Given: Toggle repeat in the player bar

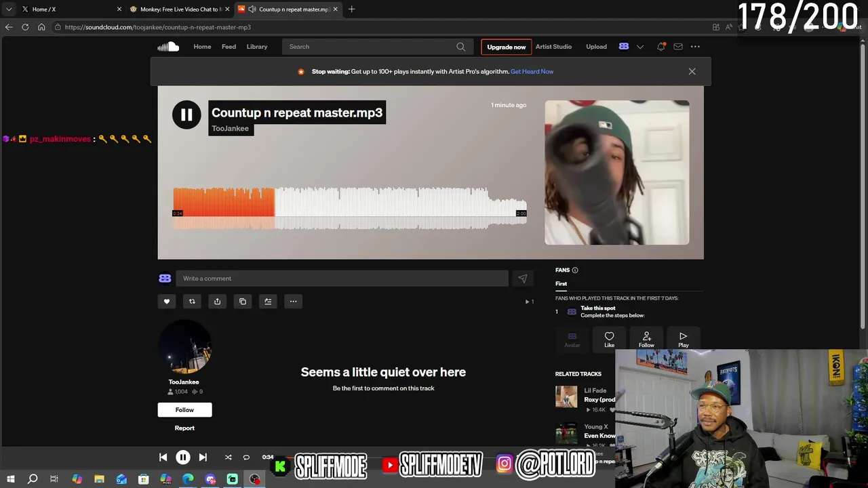Looking at the screenshot, I should click(x=246, y=457).
